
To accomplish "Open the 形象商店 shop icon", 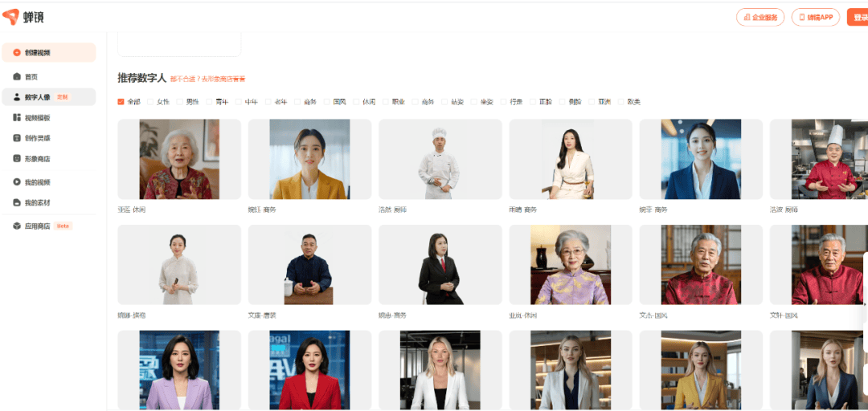I will (17, 158).
